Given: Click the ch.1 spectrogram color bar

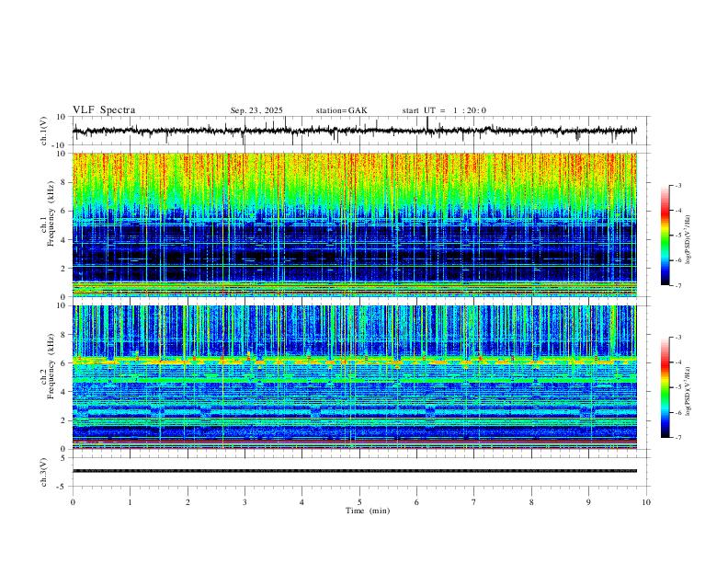Looking at the screenshot, I should click(x=665, y=236).
